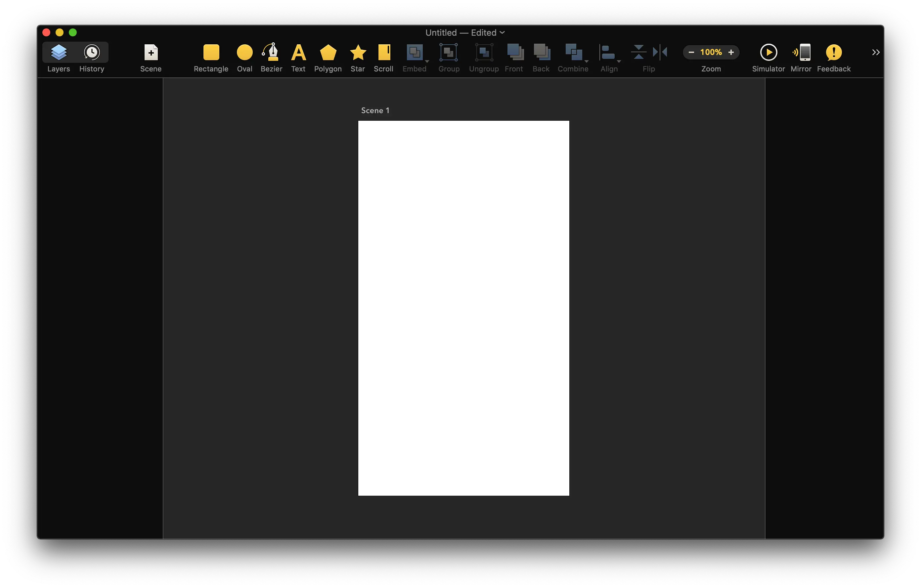Open the Simulator preview
This screenshot has height=588, width=921.
(767, 52)
